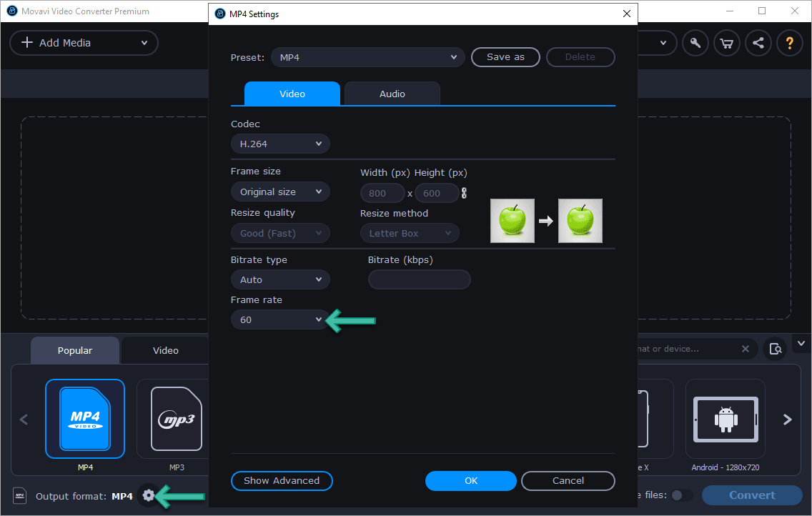Expand the Codec H.264 dropdown
The width and height of the screenshot is (812, 516).
280,144
